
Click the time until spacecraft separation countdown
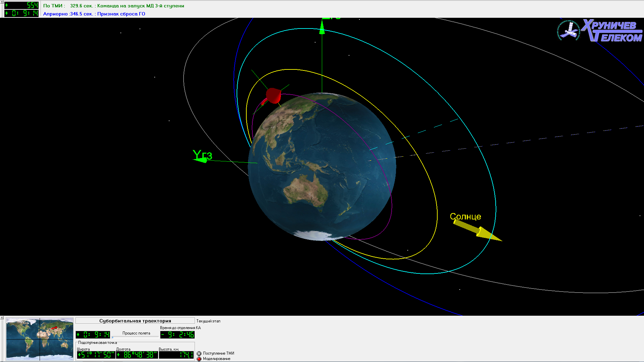pyautogui.click(x=177, y=334)
